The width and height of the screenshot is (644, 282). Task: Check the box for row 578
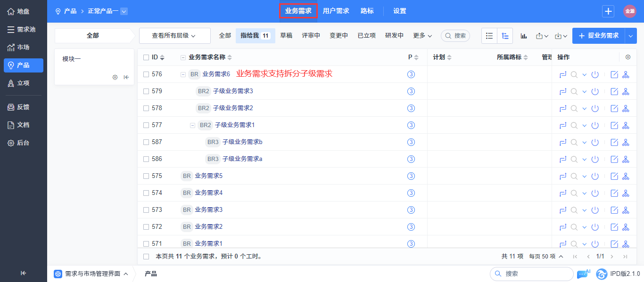pyautogui.click(x=146, y=108)
